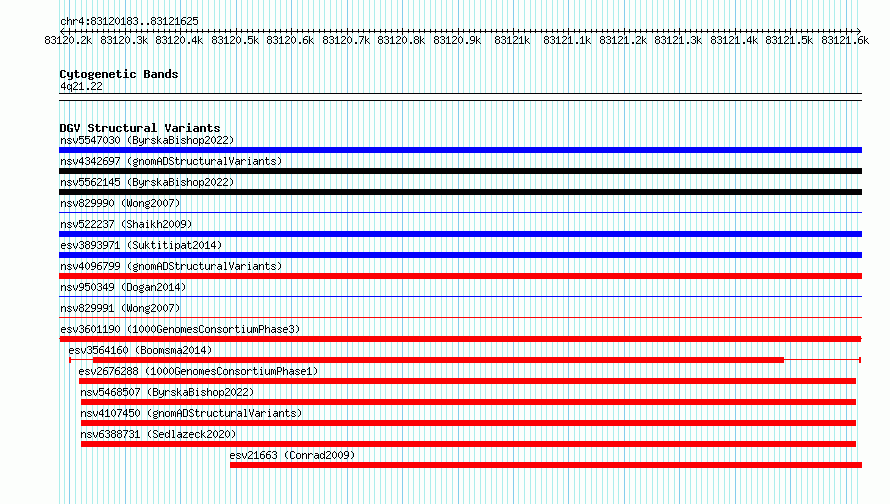Click the blue bar under nsv522237
The height and width of the screenshot is (504, 890).
tap(460, 234)
